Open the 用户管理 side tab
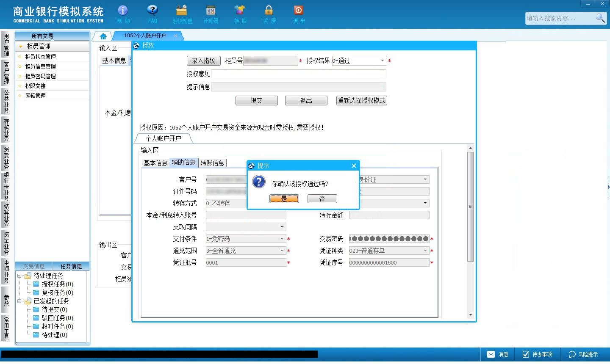 6,45
